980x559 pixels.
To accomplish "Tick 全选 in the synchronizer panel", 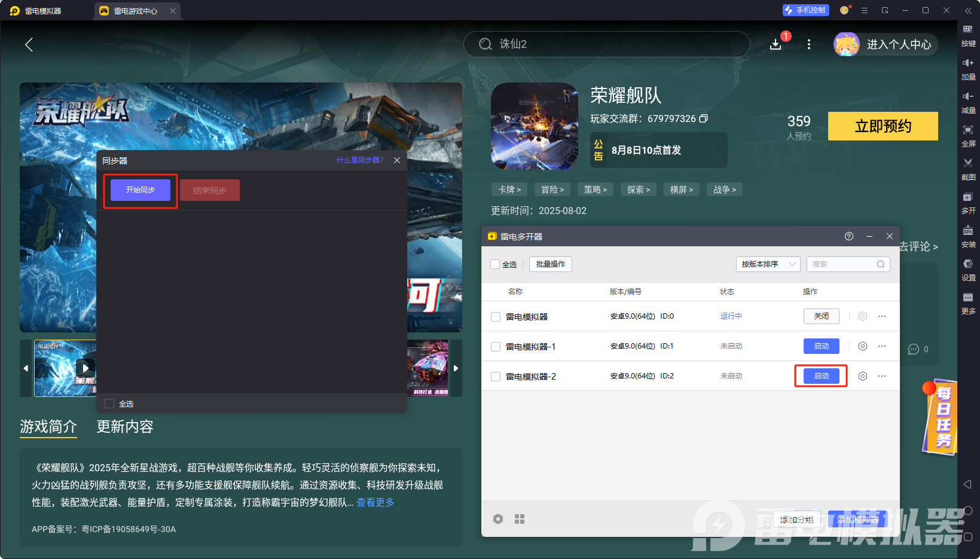I will [109, 404].
